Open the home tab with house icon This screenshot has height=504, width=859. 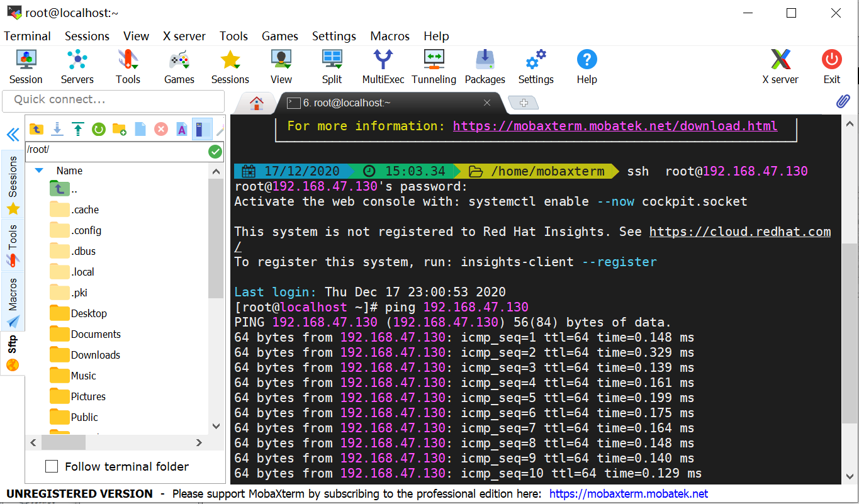[x=256, y=103]
